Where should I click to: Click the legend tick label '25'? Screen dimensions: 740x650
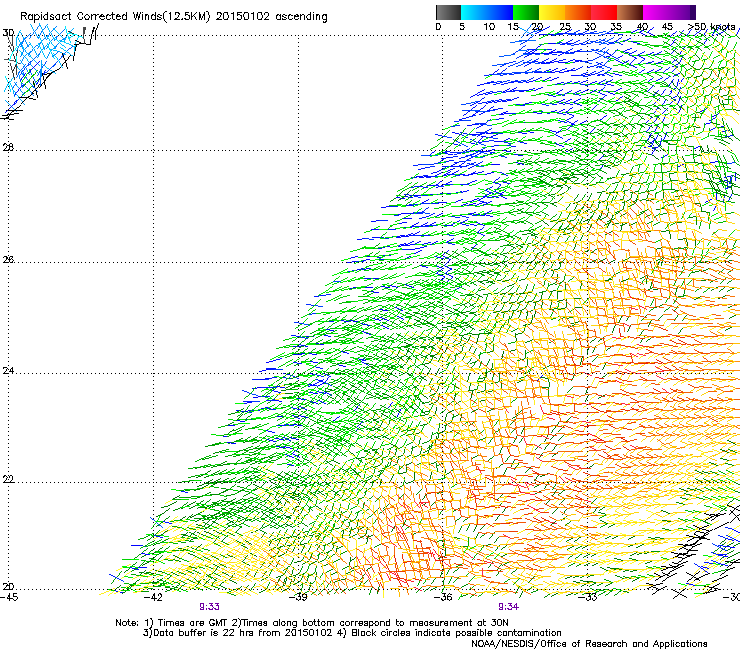[x=565, y=27]
